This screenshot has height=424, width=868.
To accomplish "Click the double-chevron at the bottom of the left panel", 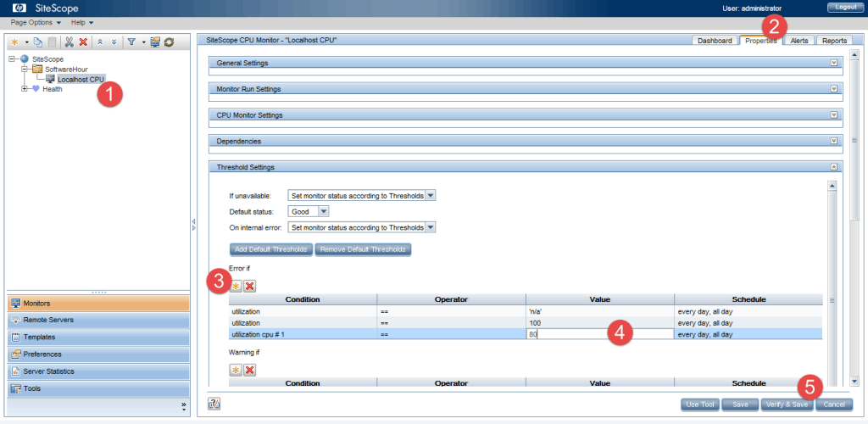I will pos(183,406).
